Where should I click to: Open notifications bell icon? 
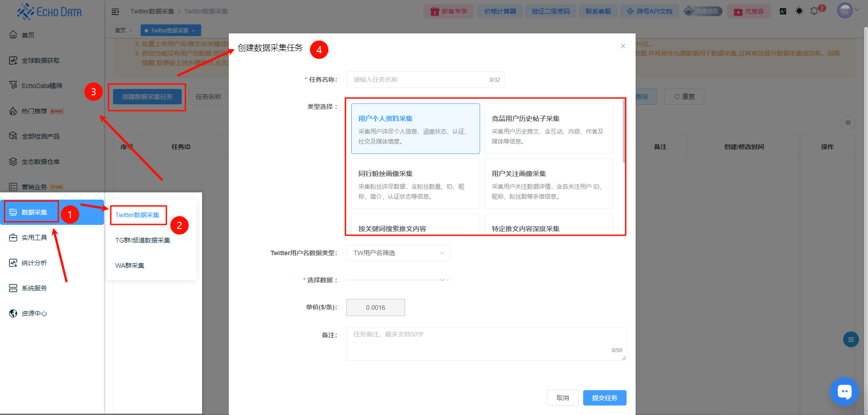(x=814, y=11)
